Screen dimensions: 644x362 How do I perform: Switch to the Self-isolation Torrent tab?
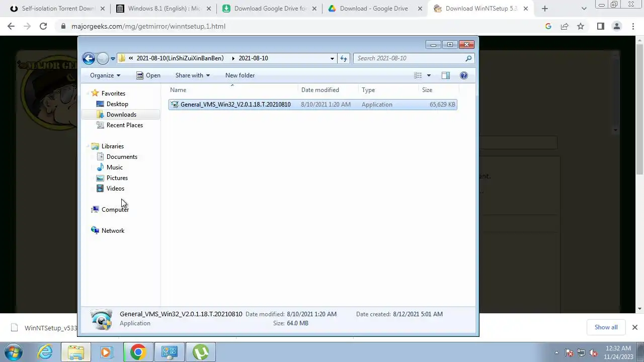pyautogui.click(x=58, y=9)
